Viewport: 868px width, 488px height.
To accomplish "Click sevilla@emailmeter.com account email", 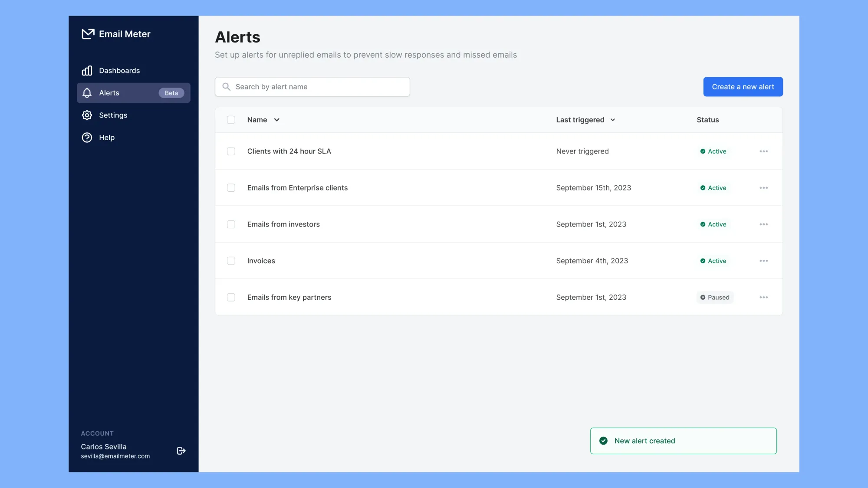I will click(x=115, y=456).
